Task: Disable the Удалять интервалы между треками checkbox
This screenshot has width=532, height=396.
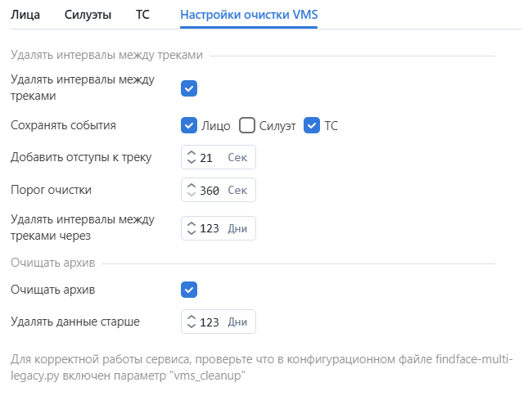Action: (189, 88)
